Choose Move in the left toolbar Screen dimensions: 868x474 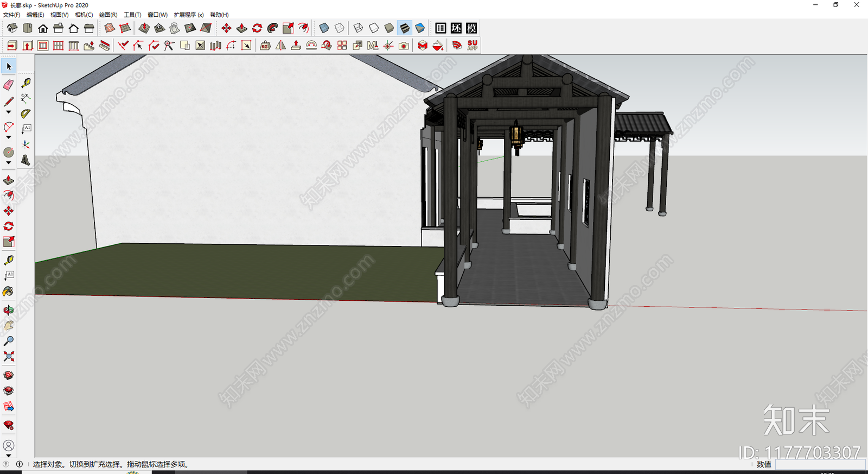[9, 211]
